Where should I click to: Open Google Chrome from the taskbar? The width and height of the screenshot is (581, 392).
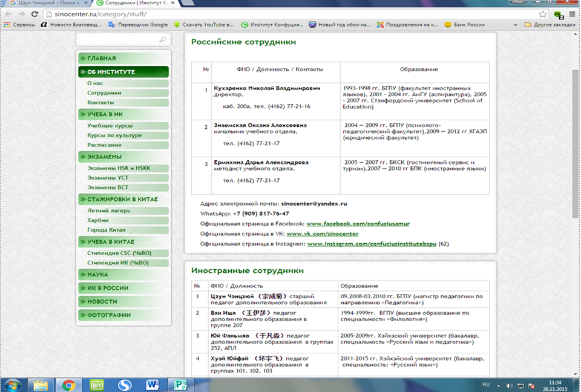[68, 385]
